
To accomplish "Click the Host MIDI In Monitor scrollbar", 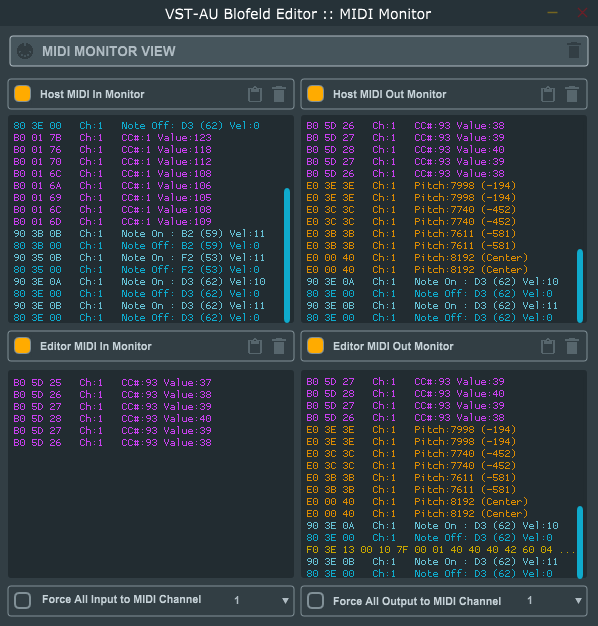I will point(287,255).
